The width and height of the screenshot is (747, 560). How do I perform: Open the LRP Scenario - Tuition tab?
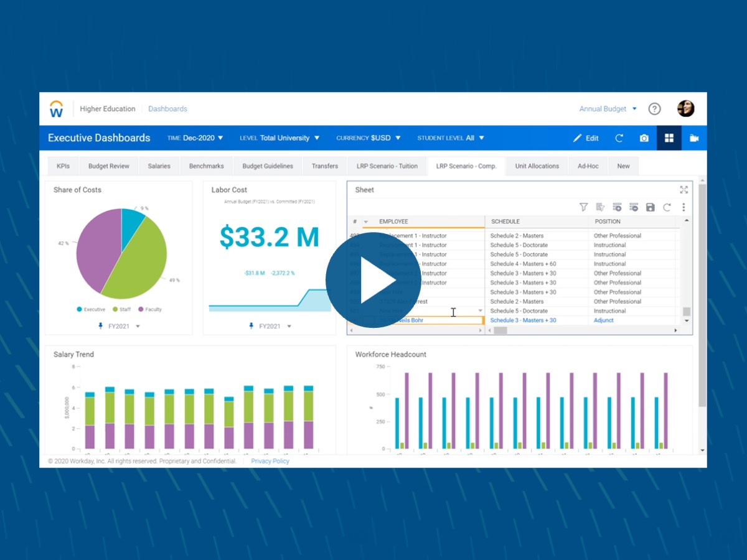387,166
